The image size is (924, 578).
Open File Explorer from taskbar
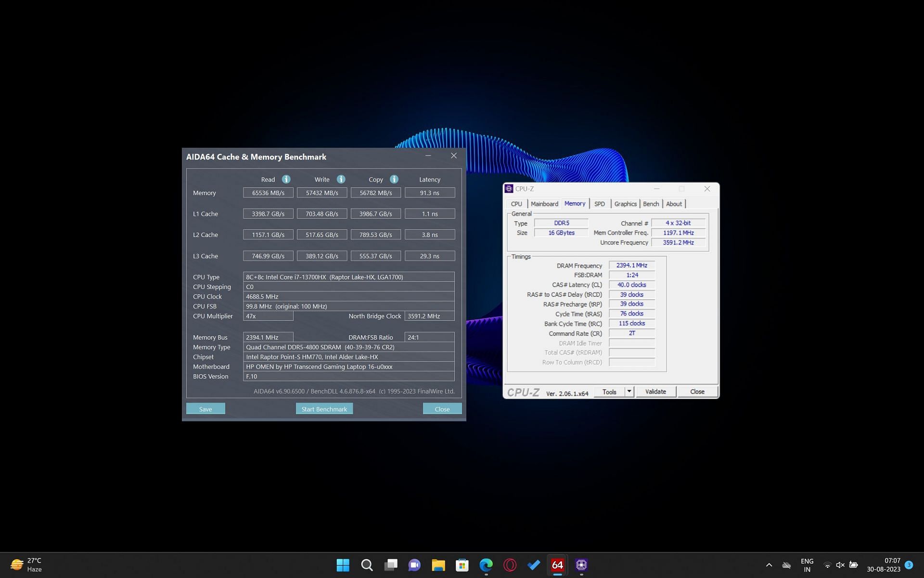pyautogui.click(x=438, y=565)
